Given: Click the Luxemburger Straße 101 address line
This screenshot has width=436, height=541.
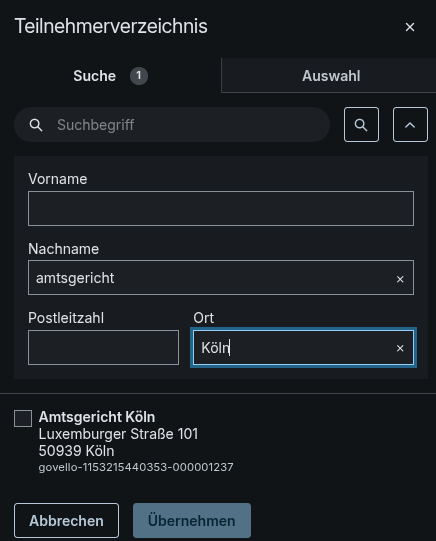Looking at the screenshot, I should tap(118, 434).
